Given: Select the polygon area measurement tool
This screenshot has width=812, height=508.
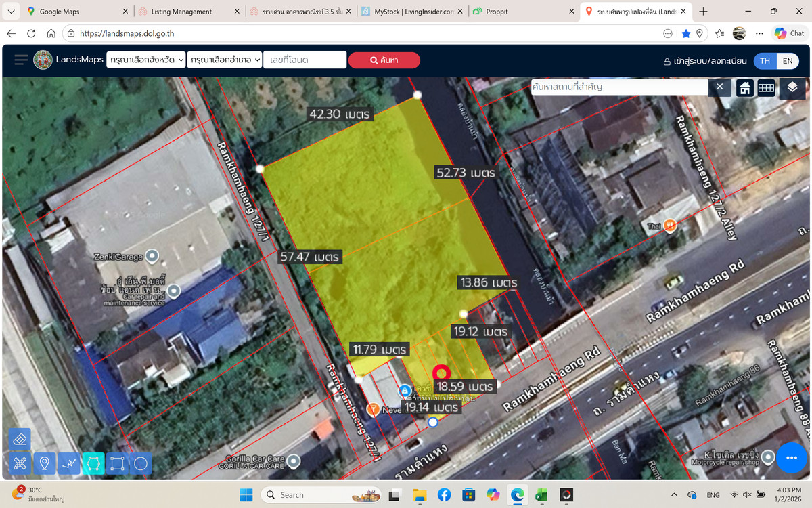Looking at the screenshot, I should tap(93, 464).
